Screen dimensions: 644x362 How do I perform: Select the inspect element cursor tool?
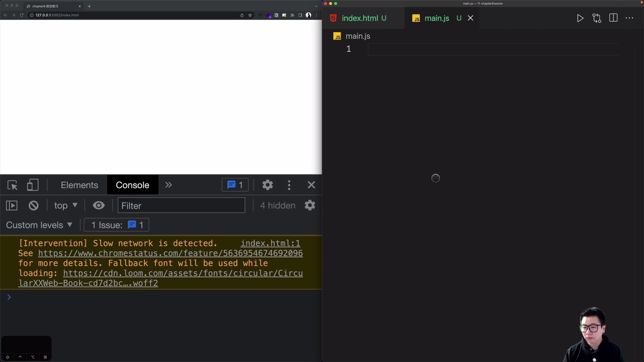(x=12, y=185)
